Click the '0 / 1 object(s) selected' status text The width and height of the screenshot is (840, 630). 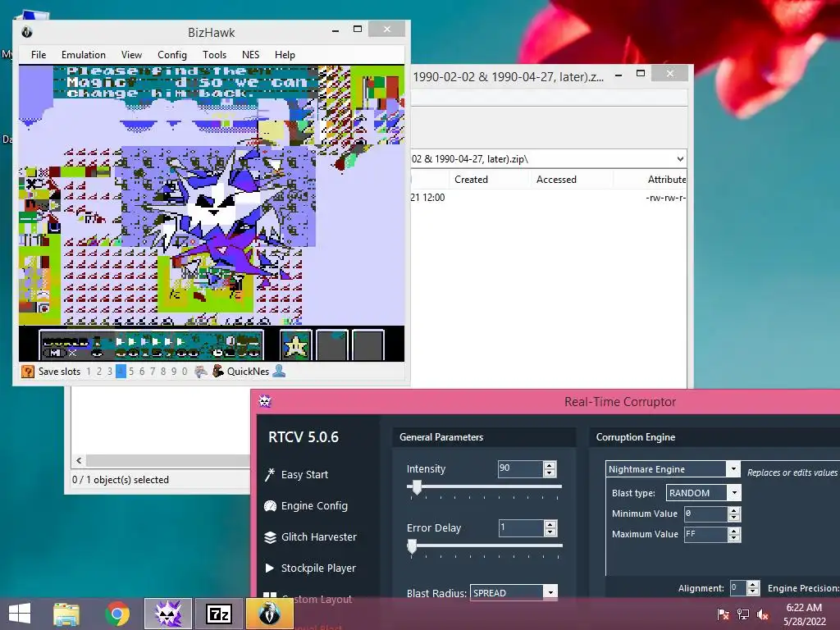point(121,479)
